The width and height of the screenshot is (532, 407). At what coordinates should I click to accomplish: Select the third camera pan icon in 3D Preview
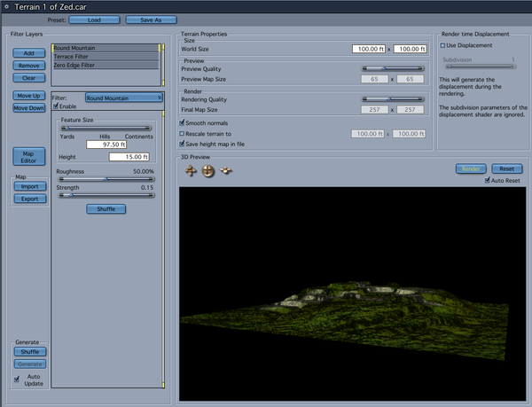coord(226,170)
